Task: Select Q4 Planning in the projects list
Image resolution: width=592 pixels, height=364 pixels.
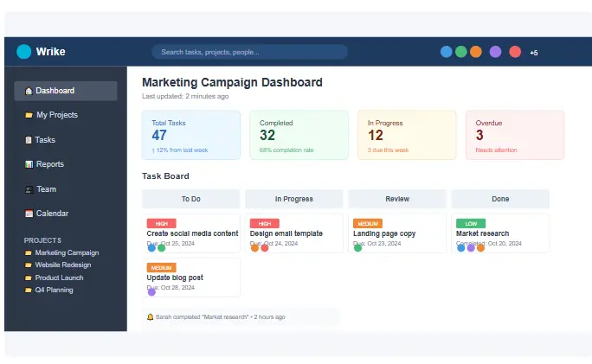Action: (x=54, y=290)
